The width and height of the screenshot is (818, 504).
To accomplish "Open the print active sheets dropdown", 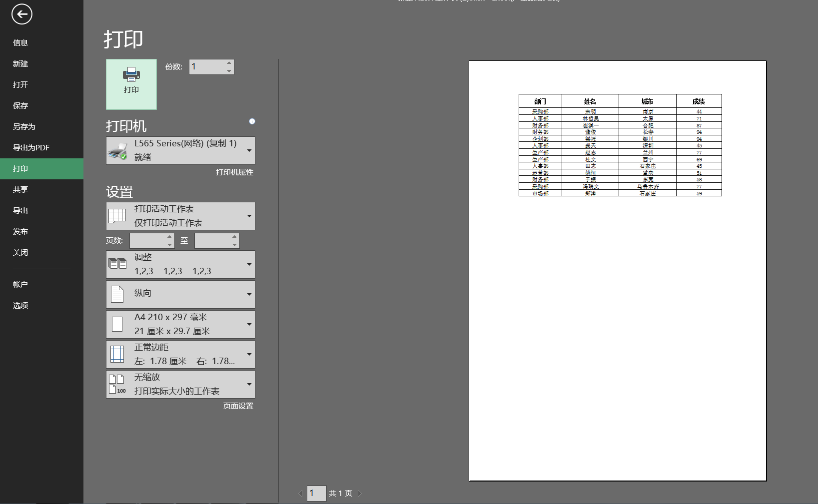I will pos(180,216).
